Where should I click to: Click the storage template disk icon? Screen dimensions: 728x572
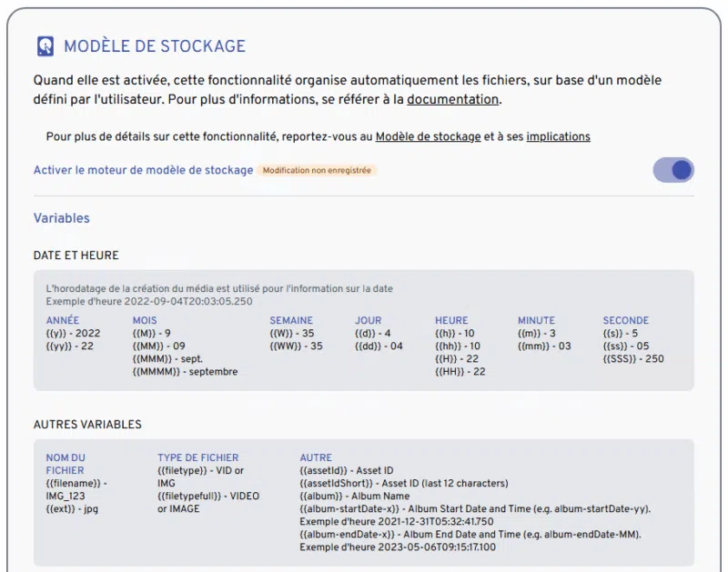(45, 46)
